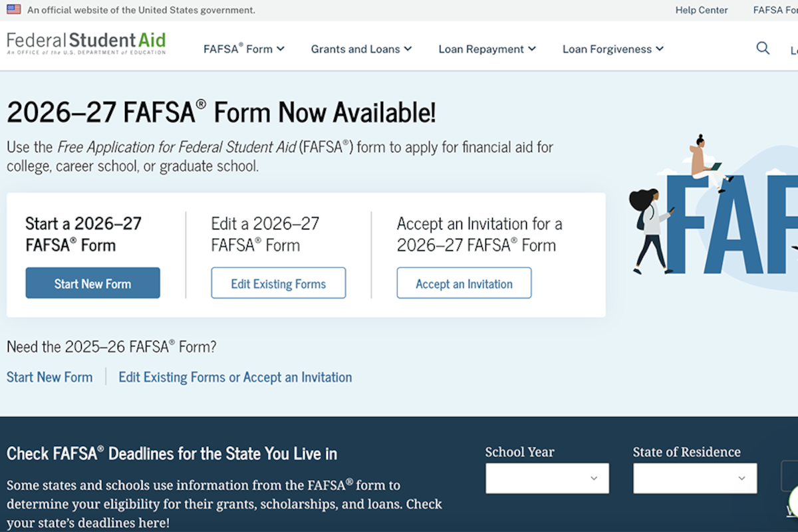
Task: Click Edit Existing Forms or Accept an Invitation
Action: 235,377
